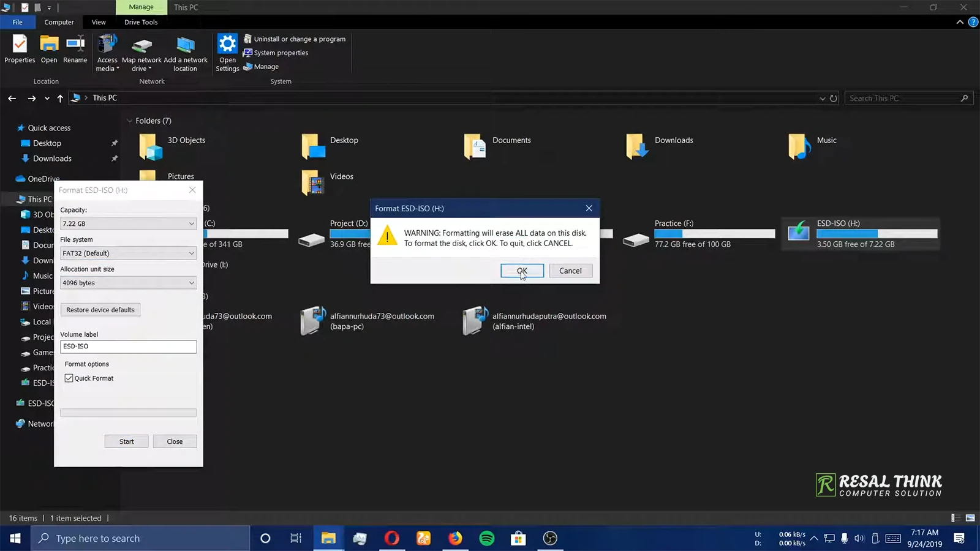This screenshot has width=980, height=551.
Task: Toggle the Quick Format checkbox
Action: [69, 378]
